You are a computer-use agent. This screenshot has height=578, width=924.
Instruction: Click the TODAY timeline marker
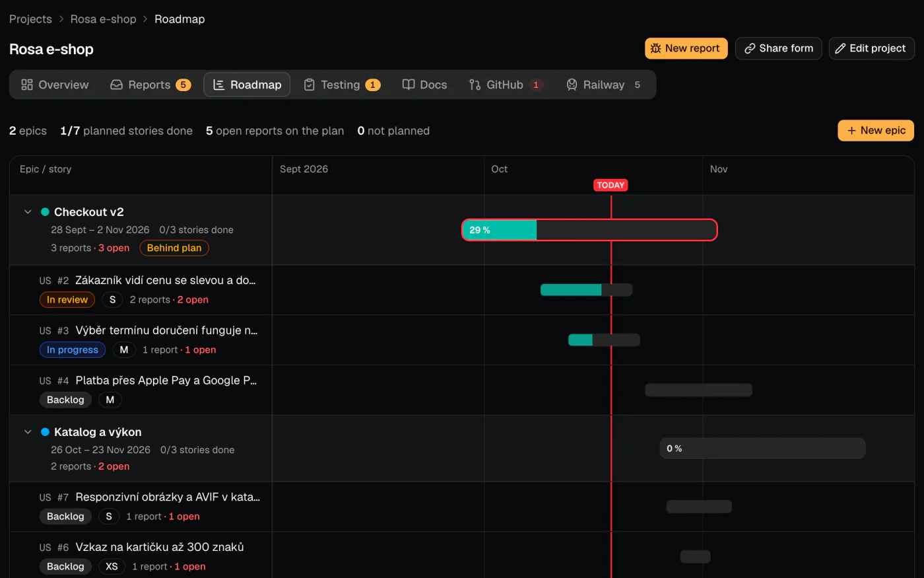pyautogui.click(x=610, y=185)
